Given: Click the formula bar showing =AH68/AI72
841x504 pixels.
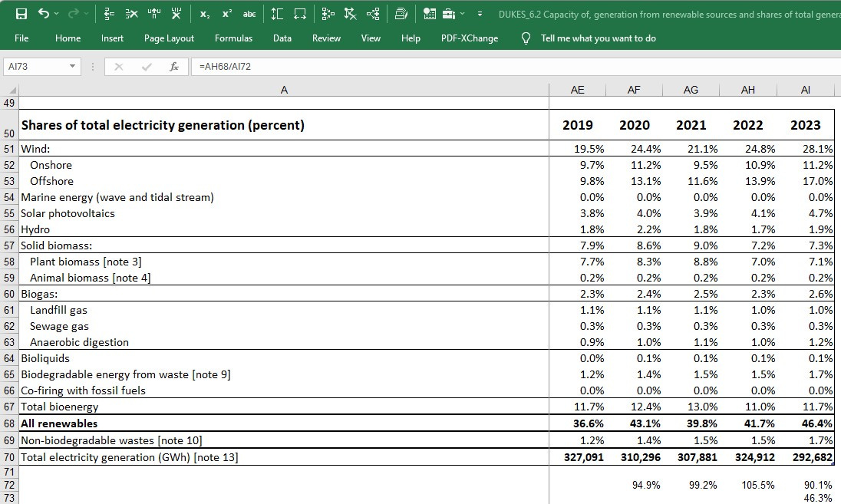Looking at the screenshot, I should [x=515, y=67].
